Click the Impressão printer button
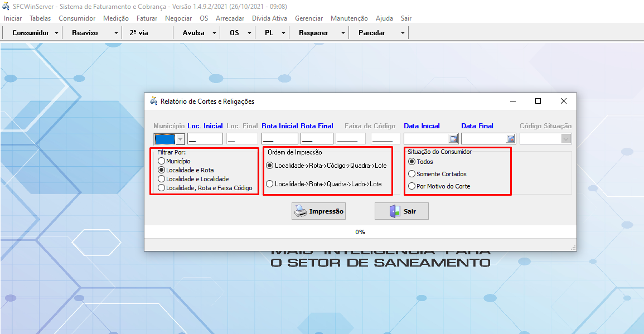644x334 pixels. 318,211
